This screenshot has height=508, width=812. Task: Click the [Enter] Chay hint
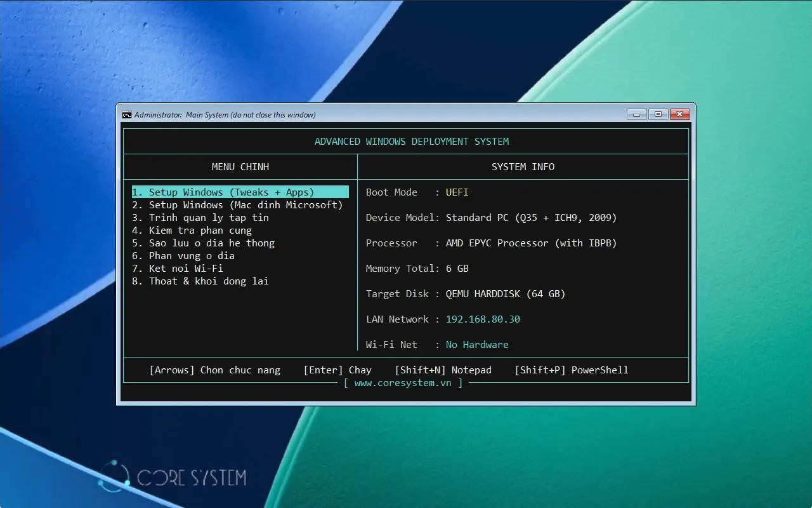pos(337,370)
